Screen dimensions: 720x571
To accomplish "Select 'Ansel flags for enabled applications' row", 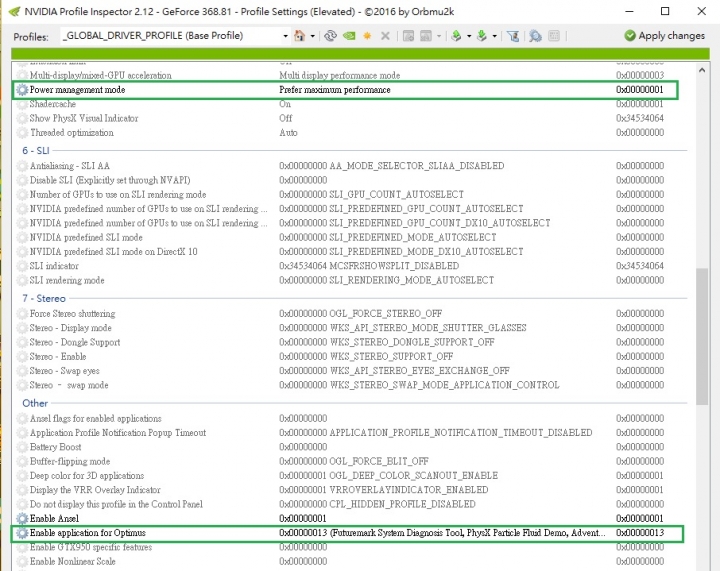I will [349, 418].
